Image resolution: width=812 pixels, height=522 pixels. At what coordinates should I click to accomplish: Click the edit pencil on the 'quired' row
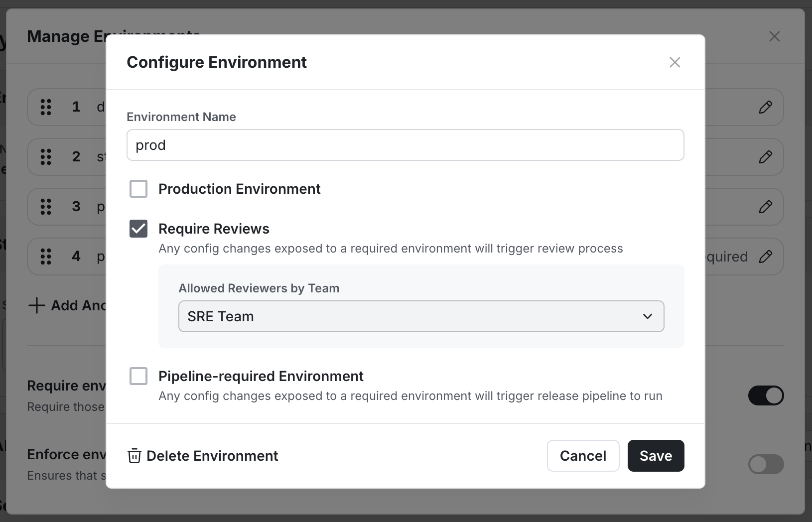pyautogui.click(x=766, y=256)
